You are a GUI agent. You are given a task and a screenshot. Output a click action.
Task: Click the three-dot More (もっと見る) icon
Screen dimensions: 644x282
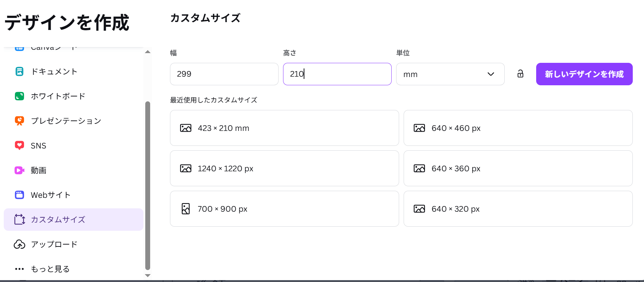pos(19,269)
